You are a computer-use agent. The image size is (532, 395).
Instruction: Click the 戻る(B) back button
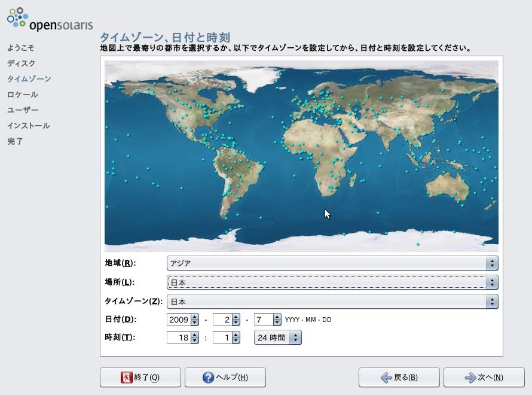point(399,377)
